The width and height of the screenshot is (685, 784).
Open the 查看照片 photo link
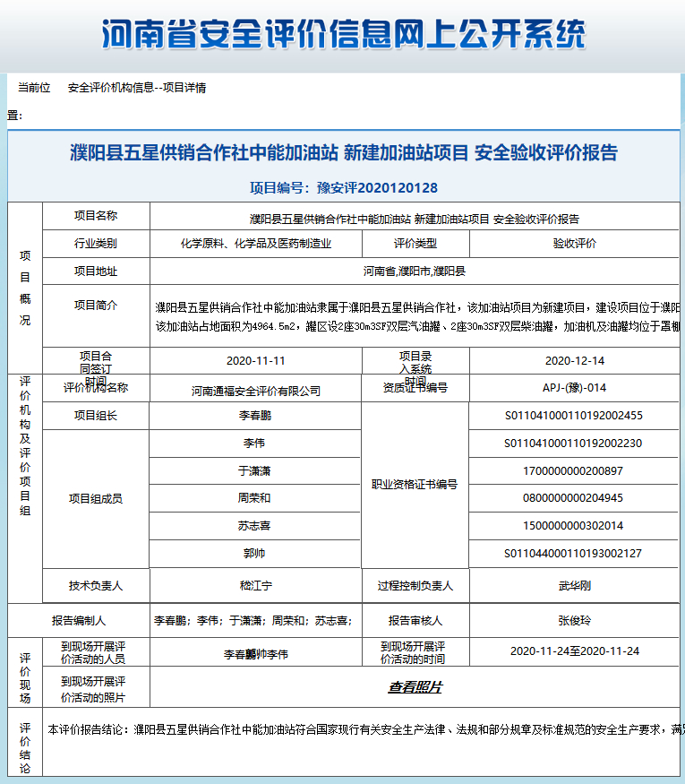[x=415, y=687]
